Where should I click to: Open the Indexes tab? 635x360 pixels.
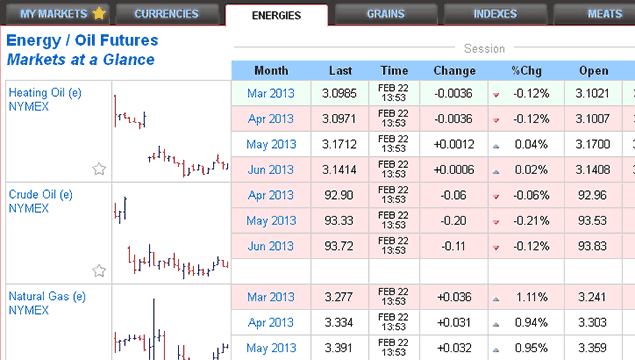click(495, 14)
